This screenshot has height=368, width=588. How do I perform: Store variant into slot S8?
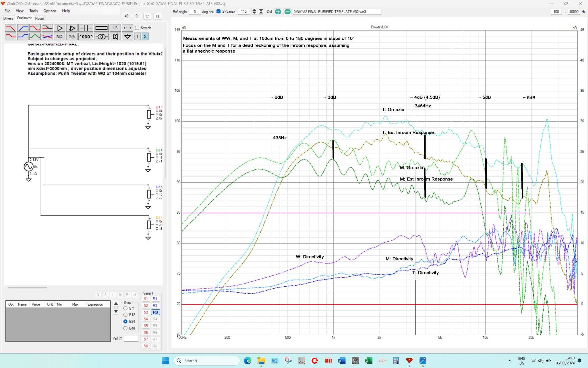click(x=146, y=346)
